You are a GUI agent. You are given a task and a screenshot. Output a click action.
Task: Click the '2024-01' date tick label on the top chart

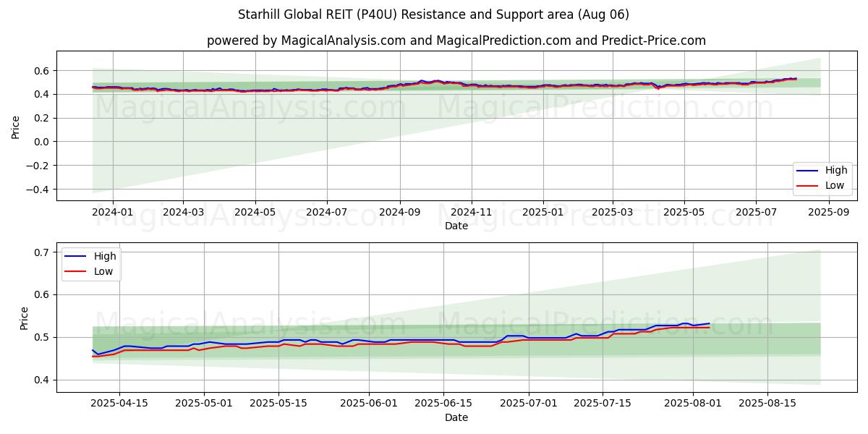(113, 213)
